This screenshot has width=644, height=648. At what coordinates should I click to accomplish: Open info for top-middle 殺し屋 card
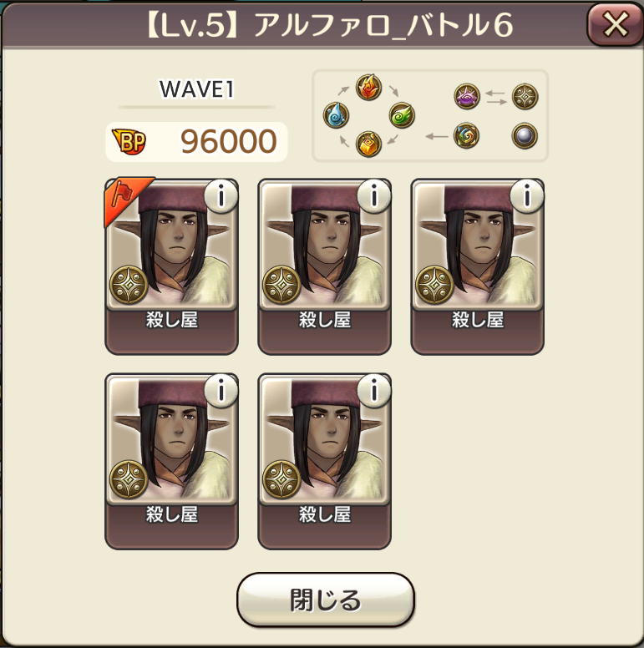coord(374,197)
